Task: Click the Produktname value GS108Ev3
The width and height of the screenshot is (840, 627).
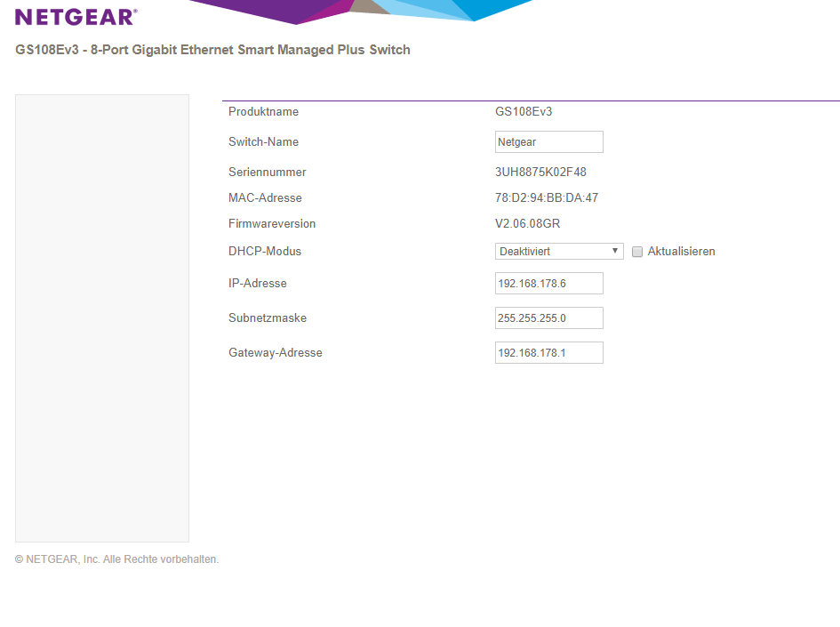Action: tap(524, 112)
